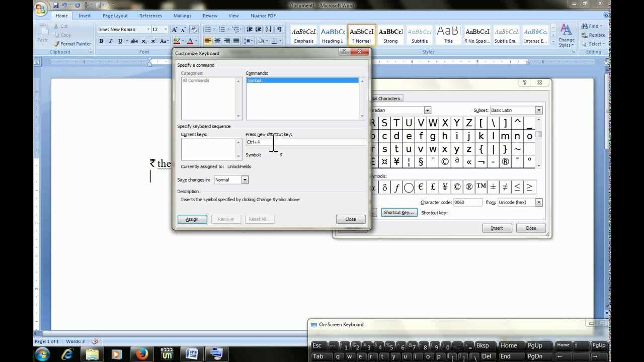644x362 pixels.
Task: Apply strikethrough formatting
Action: click(134, 41)
